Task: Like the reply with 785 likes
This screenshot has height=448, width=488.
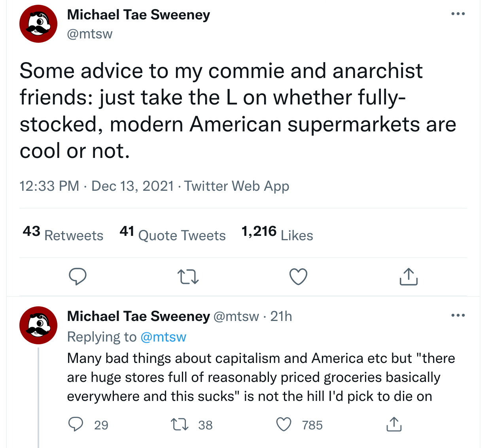Action: 284,425
